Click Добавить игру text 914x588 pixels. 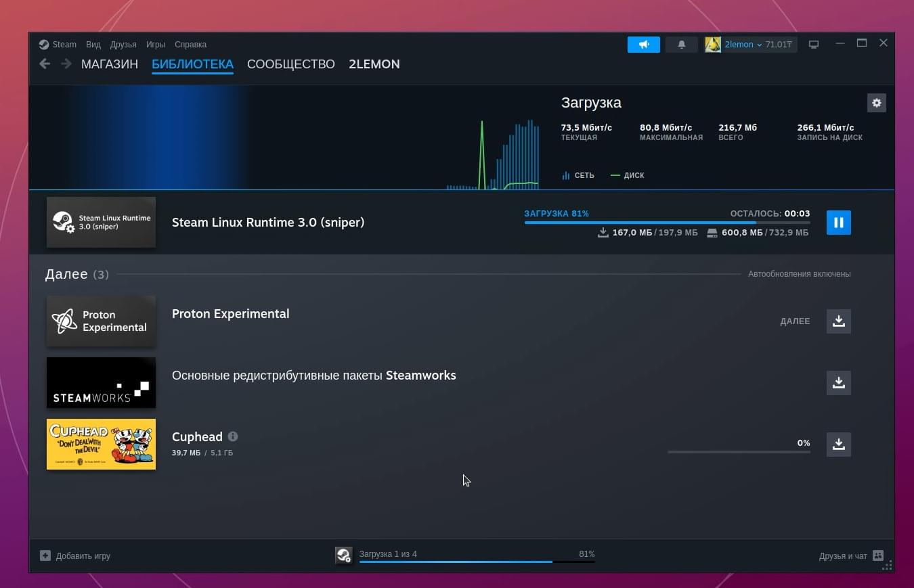(x=83, y=556)
